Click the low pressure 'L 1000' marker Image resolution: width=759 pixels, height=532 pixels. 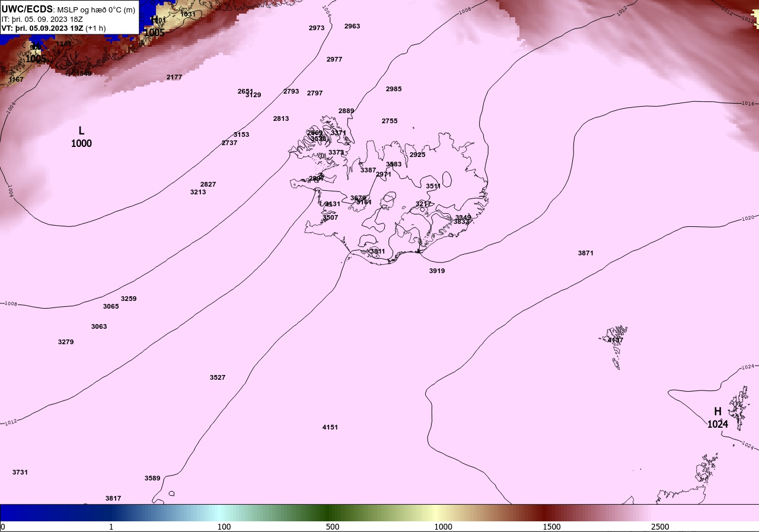point(81,137)
